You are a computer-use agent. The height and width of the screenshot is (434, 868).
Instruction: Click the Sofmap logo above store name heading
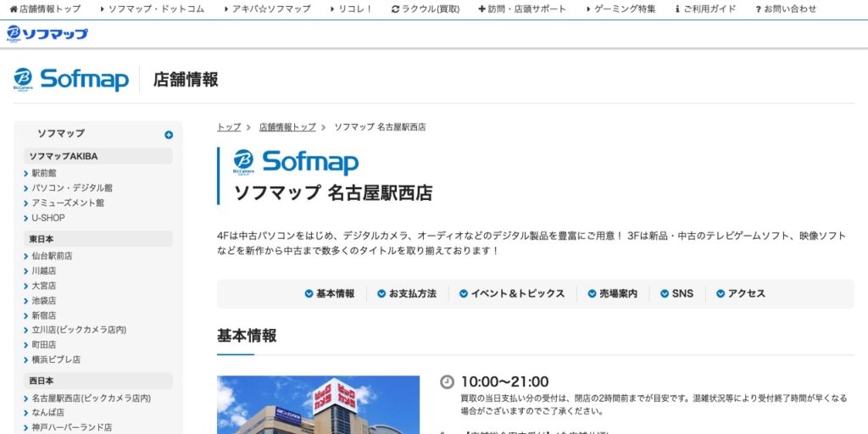pyautogui.click(x=296, y=162)
